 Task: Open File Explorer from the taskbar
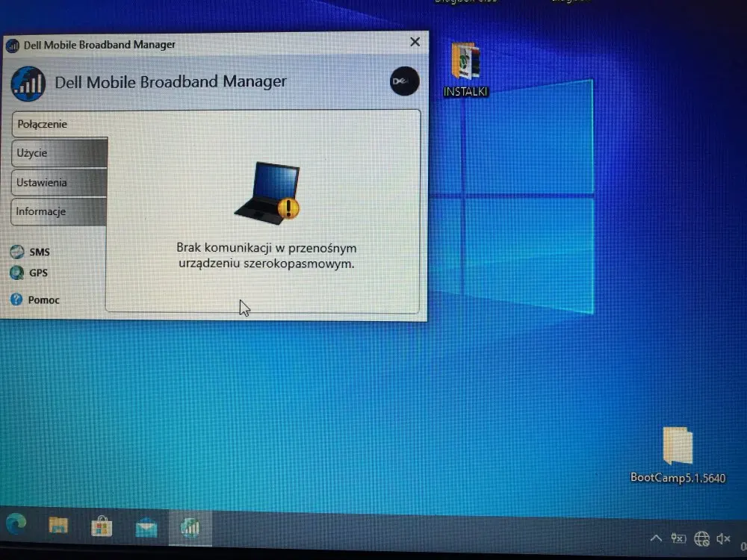click(x=58, y=526)
